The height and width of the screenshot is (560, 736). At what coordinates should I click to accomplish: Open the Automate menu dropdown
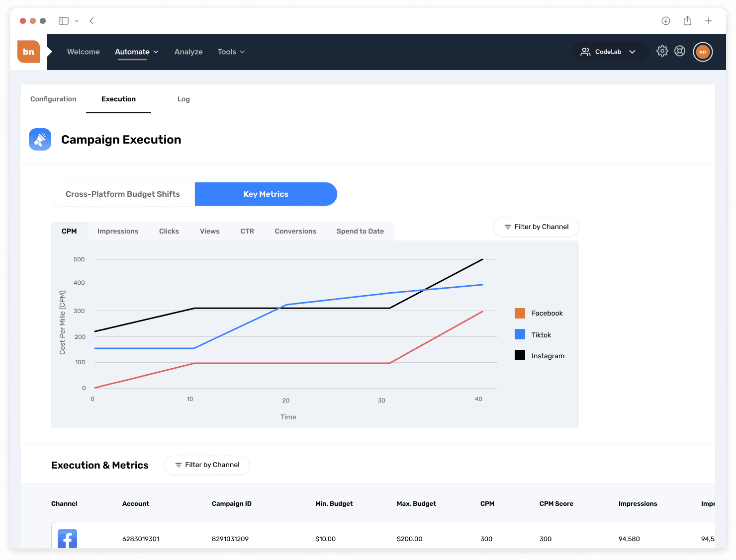coord(137,52)
